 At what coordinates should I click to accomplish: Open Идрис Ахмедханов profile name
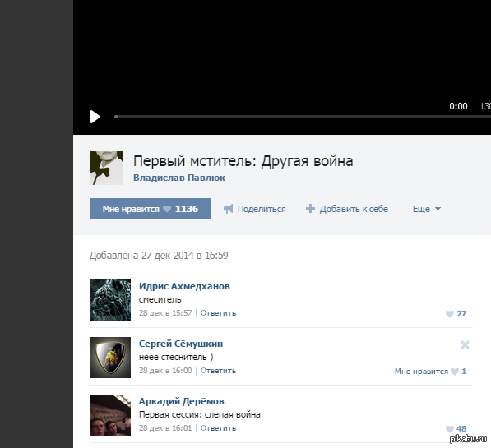184,286
